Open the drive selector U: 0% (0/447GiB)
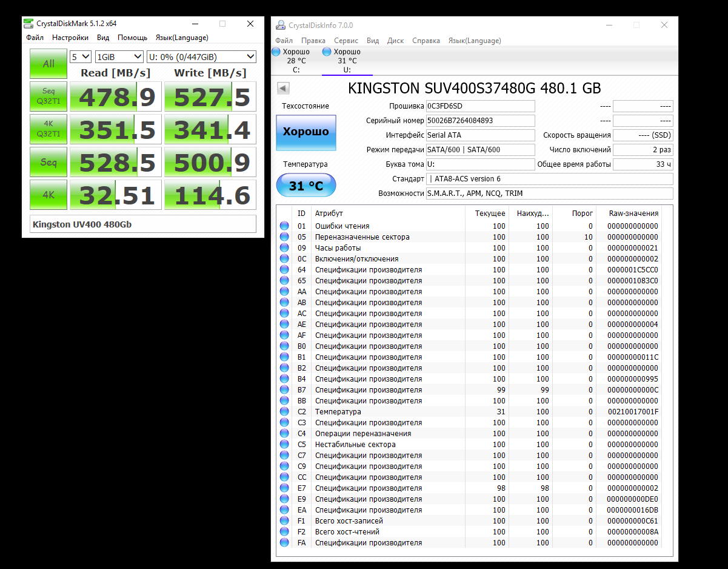Viewport: 728px width, 569px height. coord(201,56)
